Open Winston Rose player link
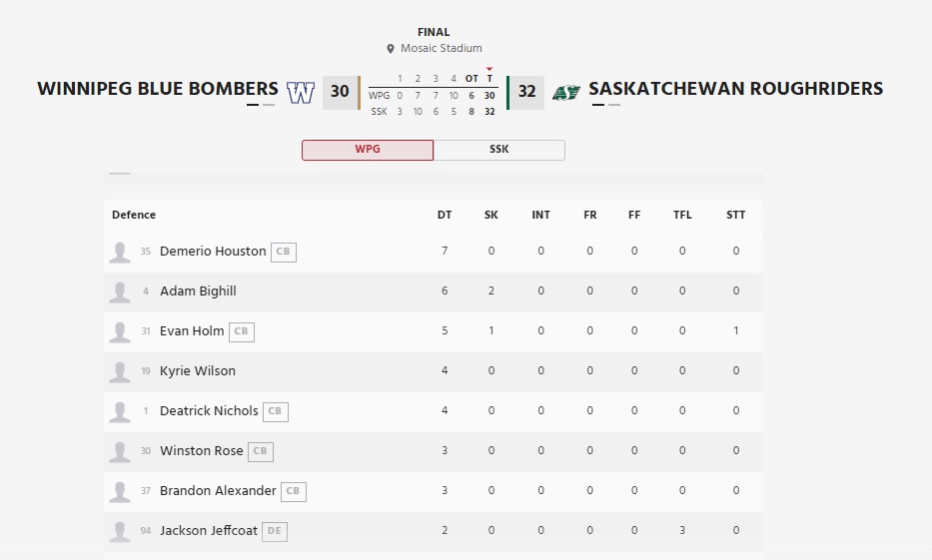The width and height of the screenshot is (932, 560). tap(201, 451)
